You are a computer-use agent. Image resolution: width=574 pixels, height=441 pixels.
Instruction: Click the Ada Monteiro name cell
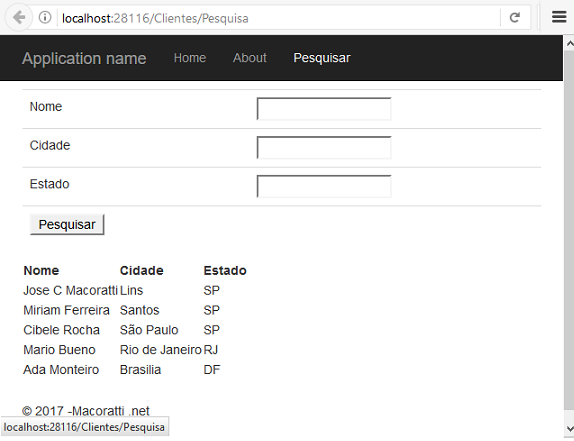pyautogui.click(x=61, y=370)
